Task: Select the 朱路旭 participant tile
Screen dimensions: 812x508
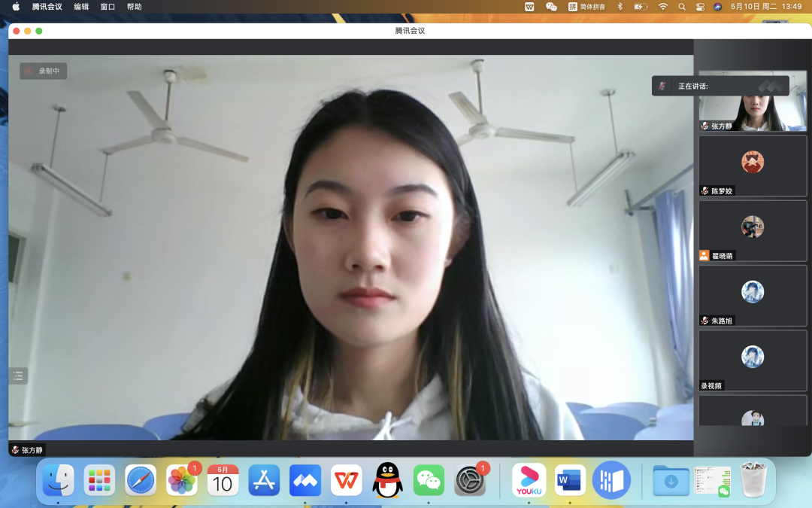Action: (x=753, y=296)
